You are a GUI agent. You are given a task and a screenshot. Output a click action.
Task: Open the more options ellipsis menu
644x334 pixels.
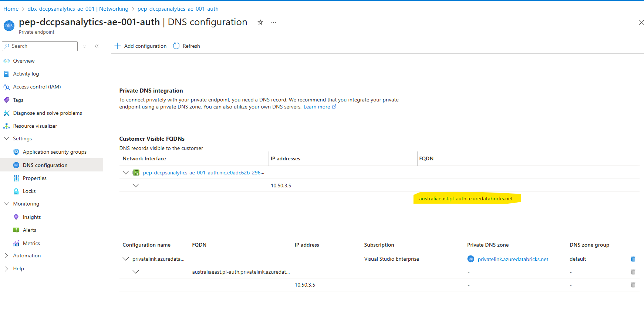[273, 22]
